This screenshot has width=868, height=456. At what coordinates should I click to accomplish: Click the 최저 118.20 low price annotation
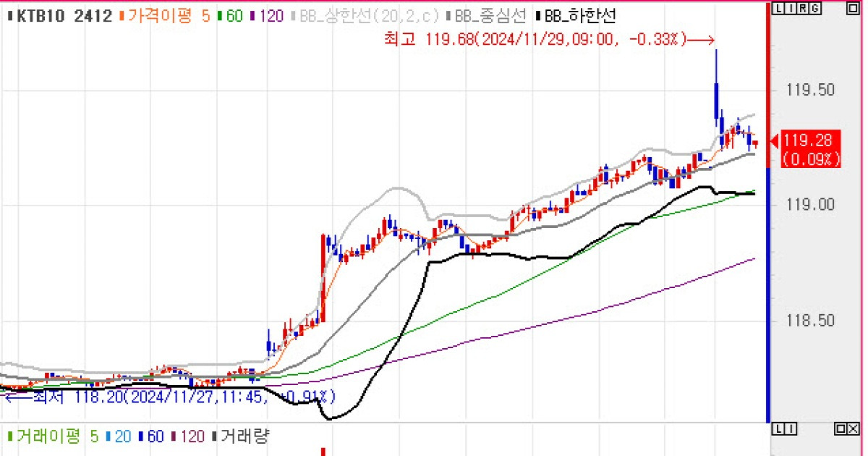pos(174,396)
